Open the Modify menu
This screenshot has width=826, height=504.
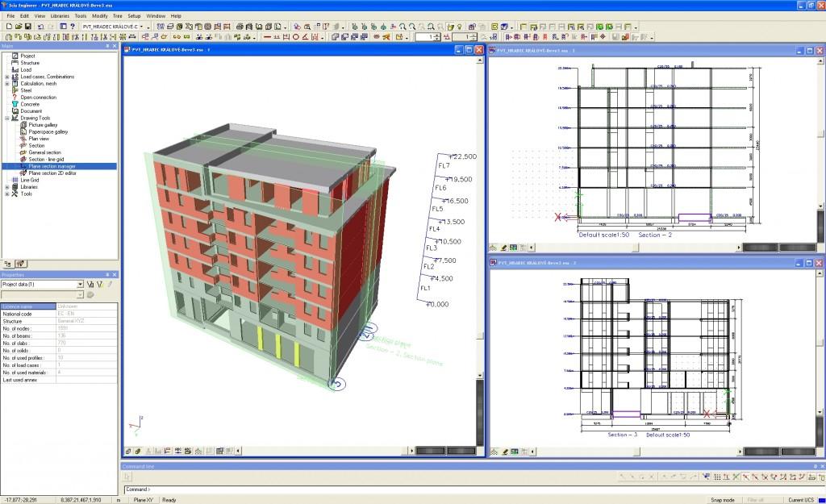pos(99,15)
